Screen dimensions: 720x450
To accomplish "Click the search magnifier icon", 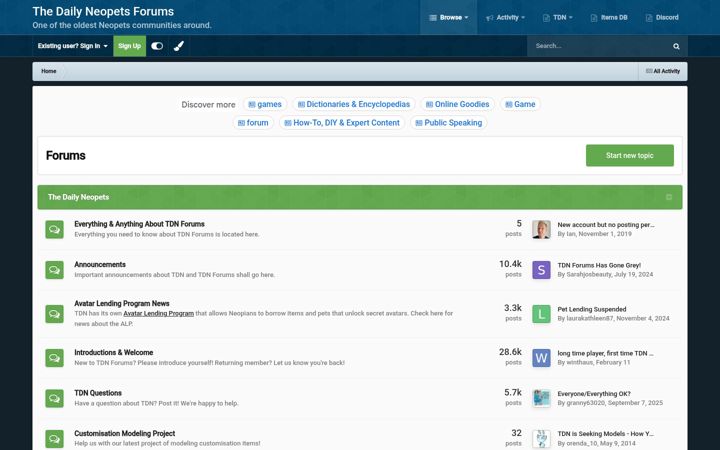I will tap(676, 46).
